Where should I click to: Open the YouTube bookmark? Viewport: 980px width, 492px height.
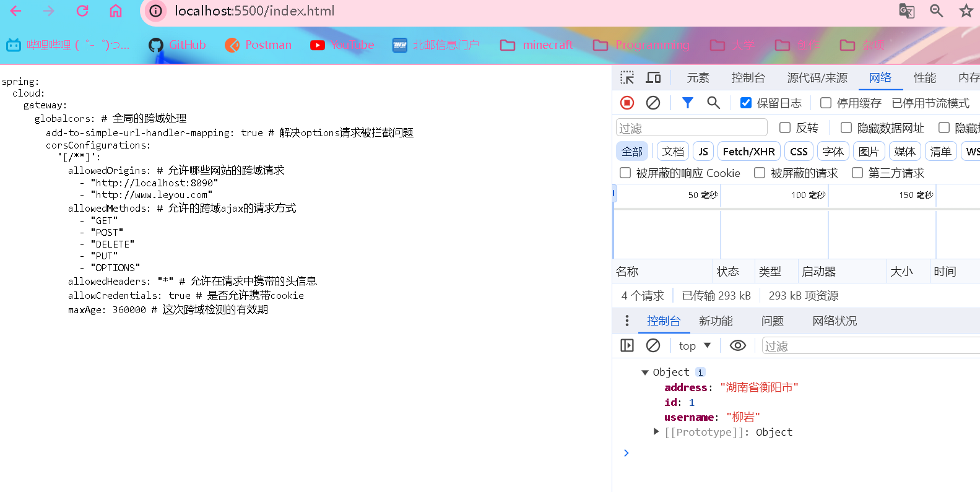[342, 45]
